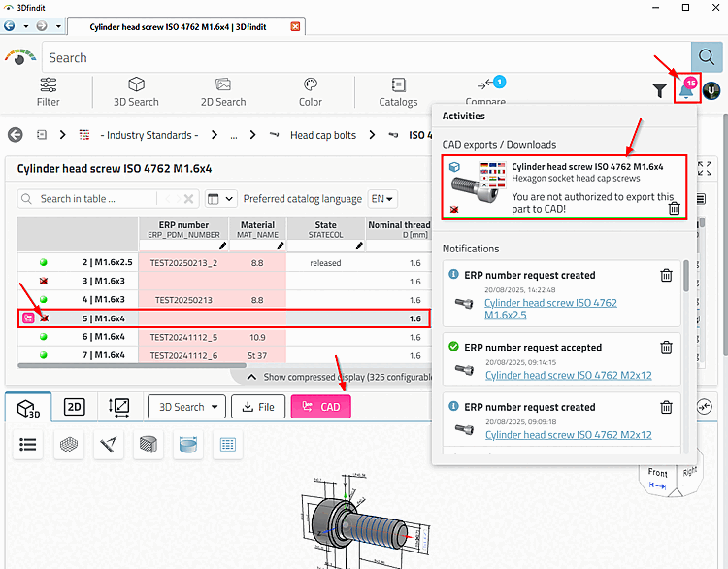Viewport: 728px width, 569px height.
Task: Switch to the 3D view tab
Action: [28, 408]
